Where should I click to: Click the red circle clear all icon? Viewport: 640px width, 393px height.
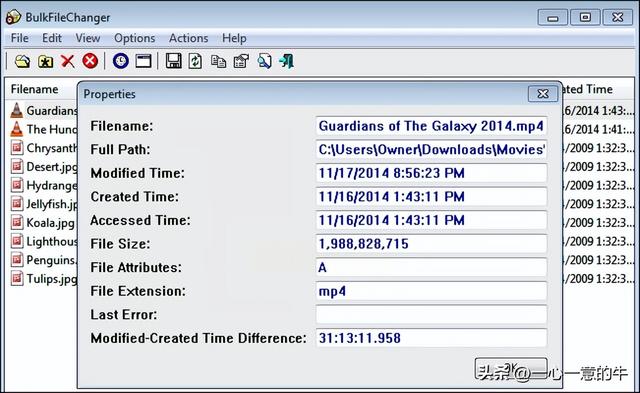click(x=90, y=61)
